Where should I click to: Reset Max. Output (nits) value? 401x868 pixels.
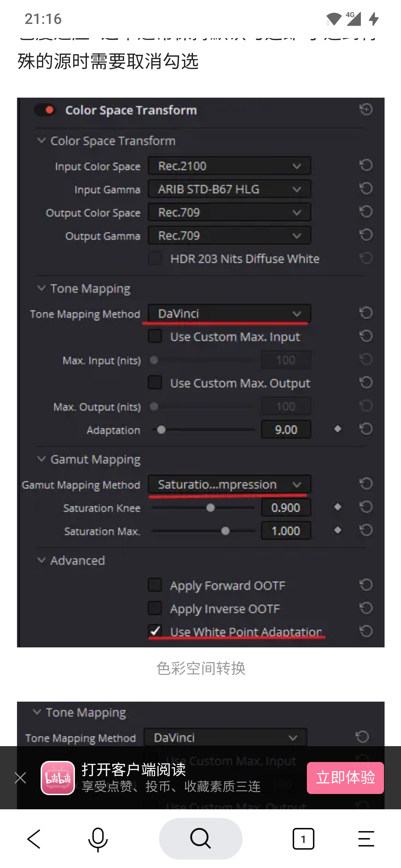pyautogui.click(x=366, y=406)
